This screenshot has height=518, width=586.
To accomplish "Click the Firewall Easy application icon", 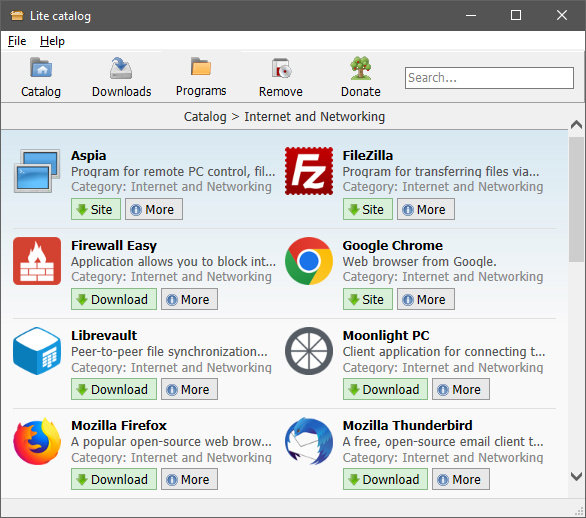I will 37,261.
